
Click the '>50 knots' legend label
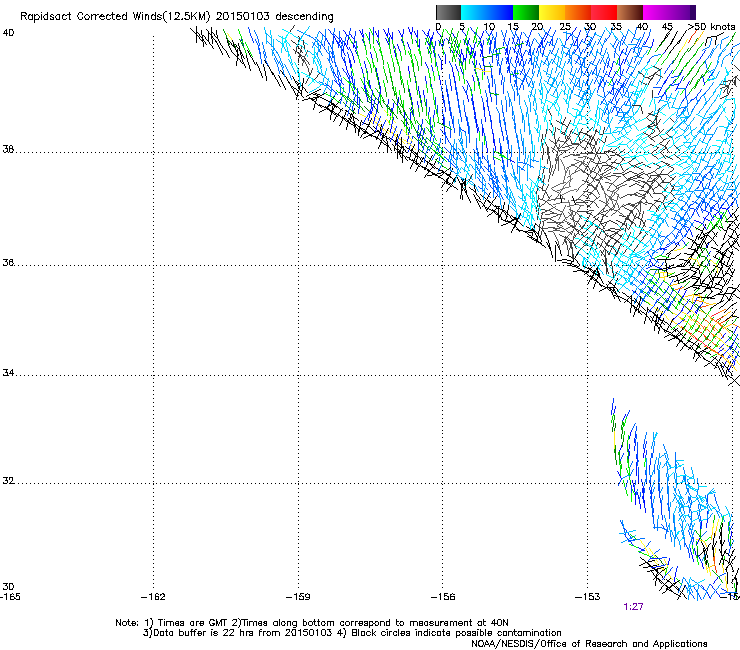(711, 27)
